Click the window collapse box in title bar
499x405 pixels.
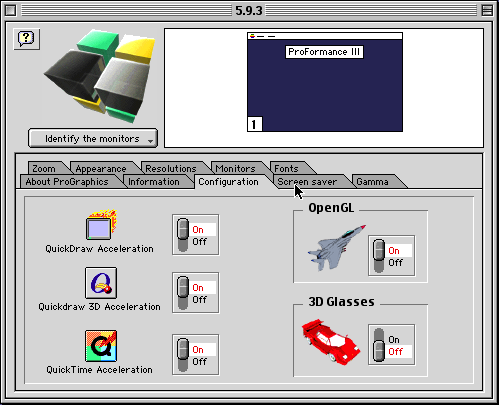pos(487,10)
